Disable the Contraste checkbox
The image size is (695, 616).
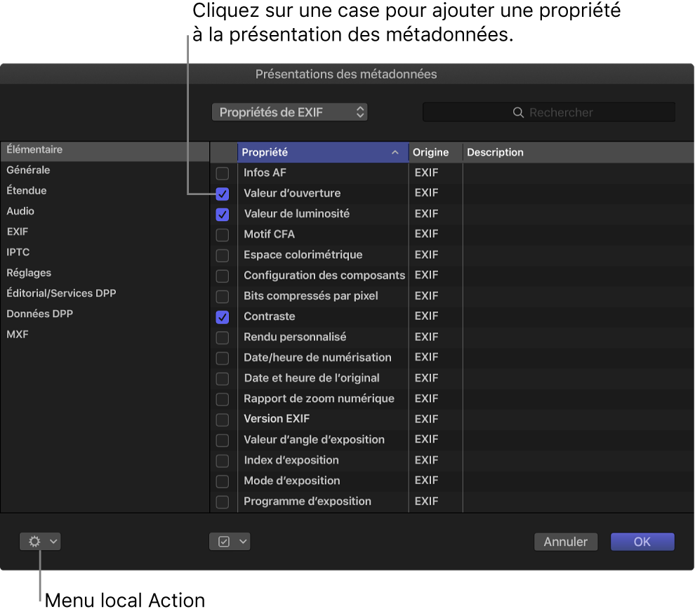pyautogui.click(x=223, y=317)
